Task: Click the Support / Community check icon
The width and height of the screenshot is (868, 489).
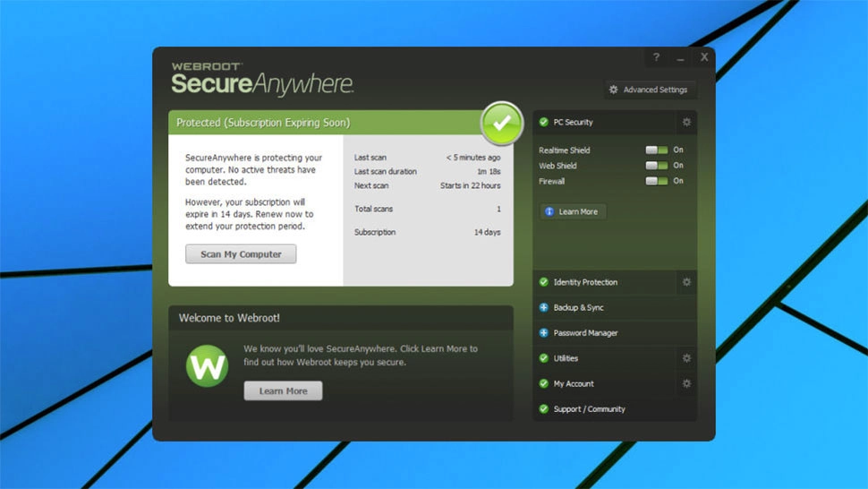Action: 543,409
